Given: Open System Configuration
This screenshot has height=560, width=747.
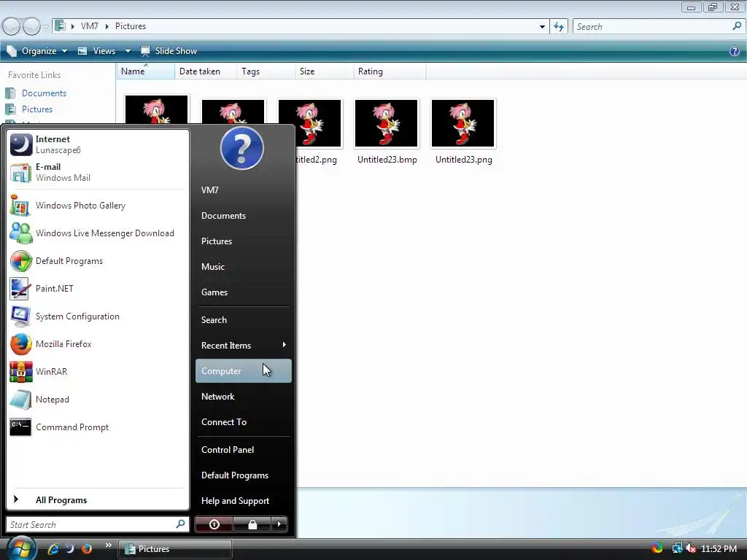Looking at the screenshot, I should coord(97,316).
